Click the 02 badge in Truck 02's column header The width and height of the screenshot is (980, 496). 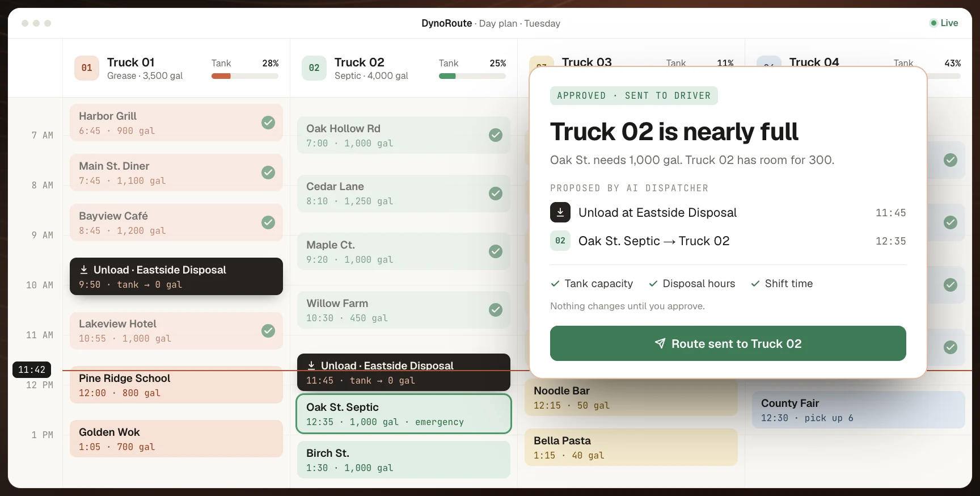click(x=314, y=68)
